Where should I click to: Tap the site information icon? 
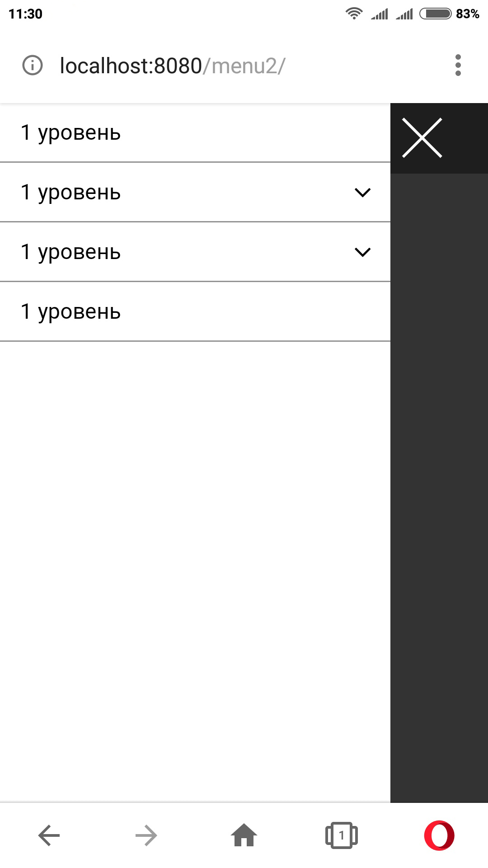(x=33, y=66)
